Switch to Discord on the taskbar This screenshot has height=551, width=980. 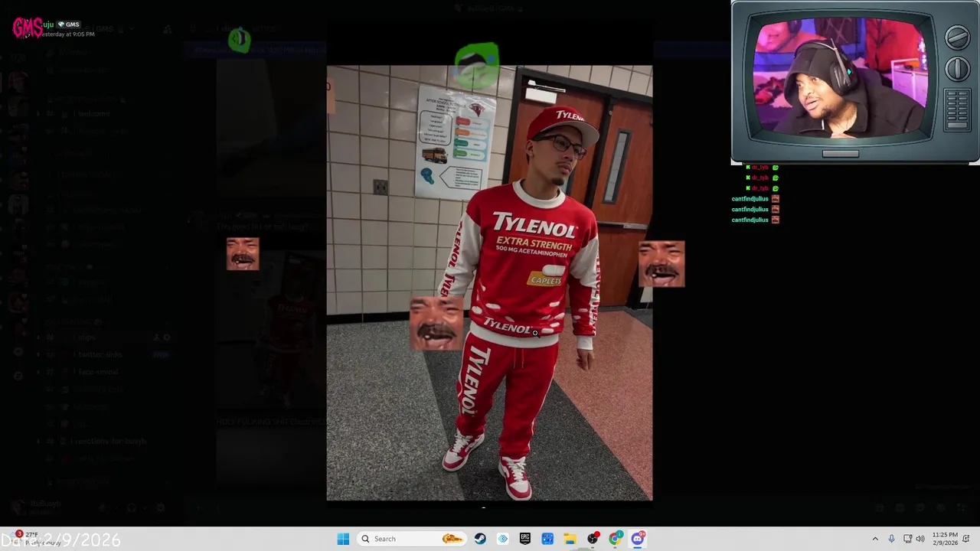pyautogui.click(x=638, y=539)
